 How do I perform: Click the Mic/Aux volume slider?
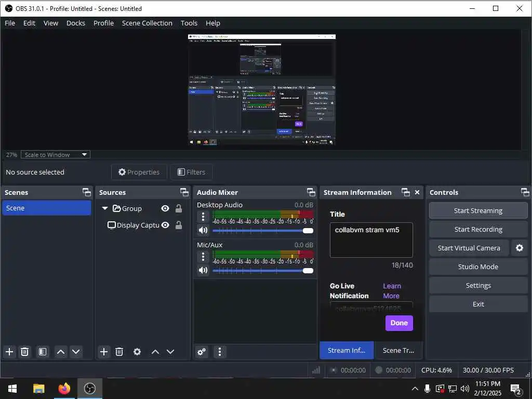(262, 270)
